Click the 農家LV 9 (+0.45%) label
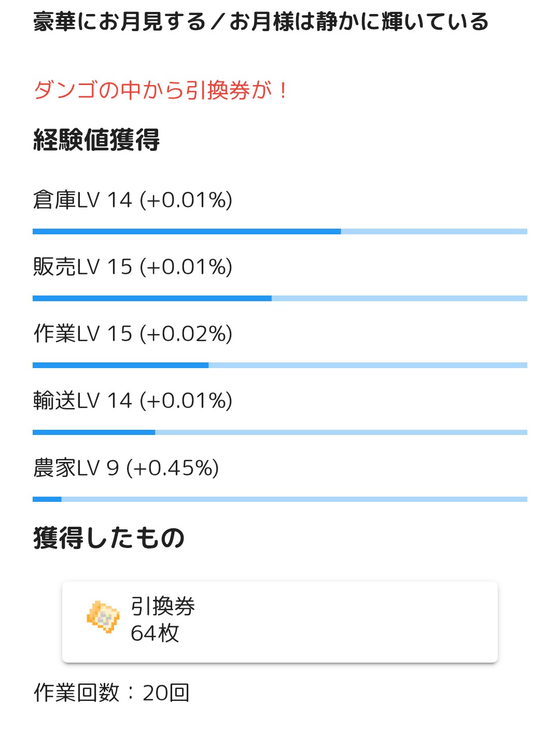 pyautogui.click(x=126, y=468)
